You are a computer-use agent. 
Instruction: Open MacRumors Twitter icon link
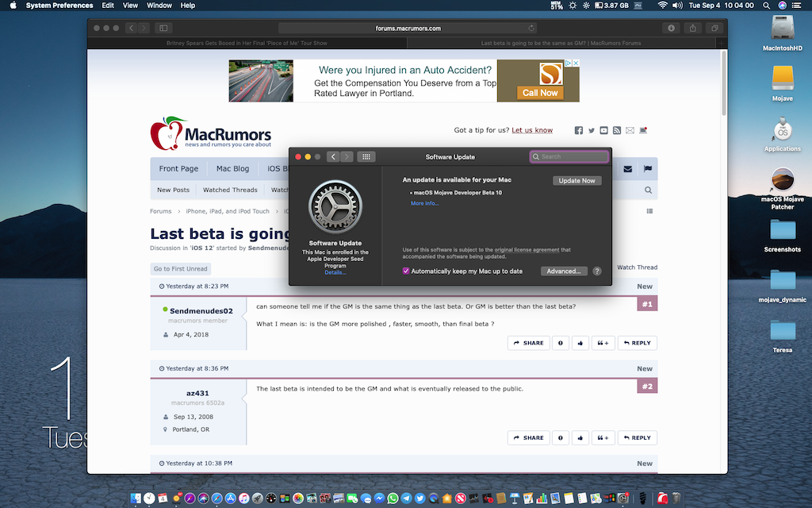[592, 130]
